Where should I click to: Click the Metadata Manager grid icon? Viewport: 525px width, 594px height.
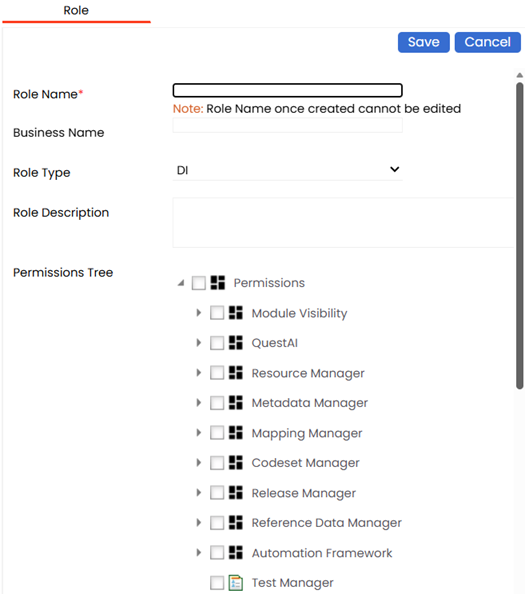coord(236,403)
